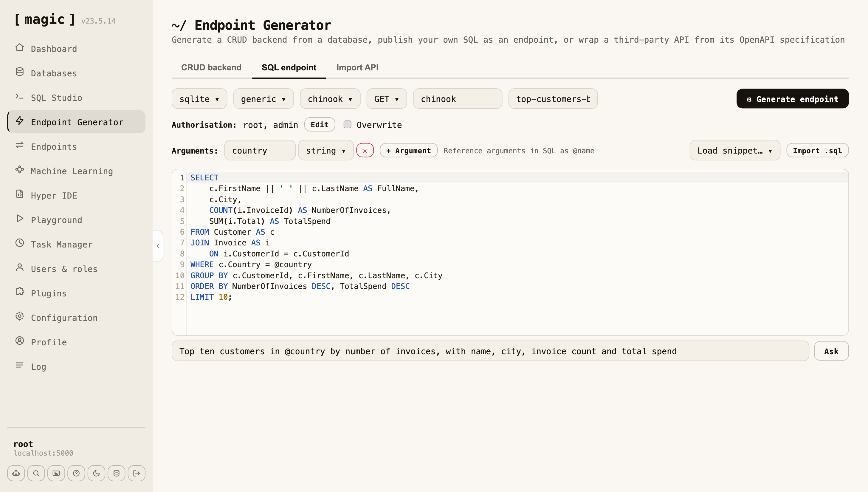Viewport: 868px width, 492px height.
Task: Log out using the exit arrow icon
Action: (x=137, y=473)
